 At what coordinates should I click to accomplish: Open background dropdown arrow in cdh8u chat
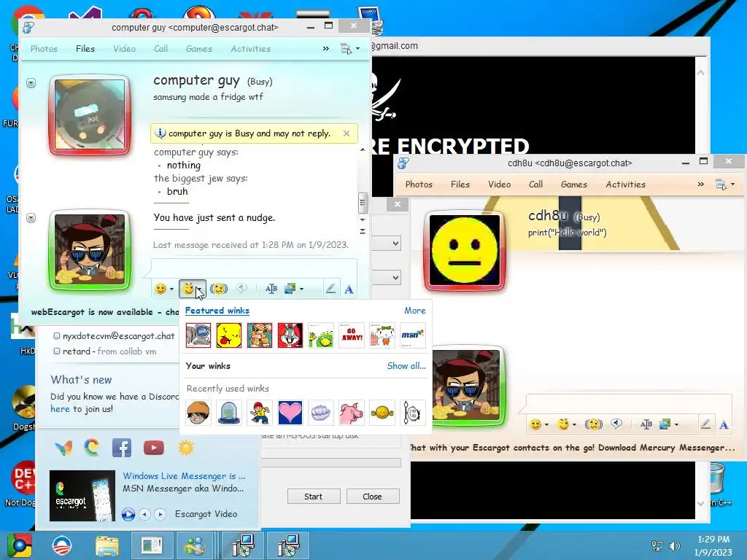[x=676, y=425]
